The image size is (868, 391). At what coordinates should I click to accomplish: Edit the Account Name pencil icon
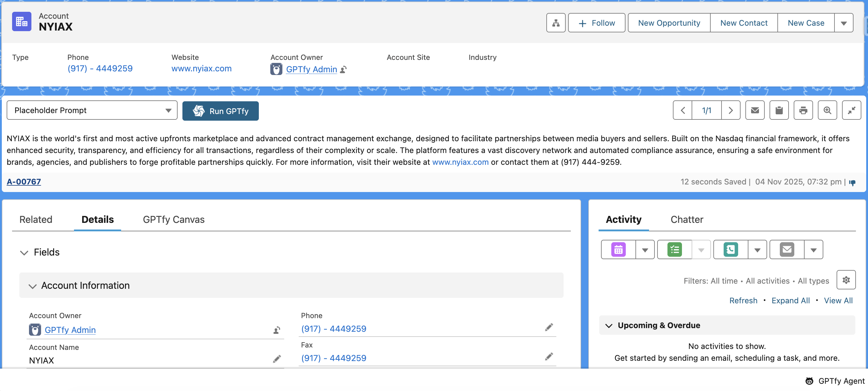(277, 359)
